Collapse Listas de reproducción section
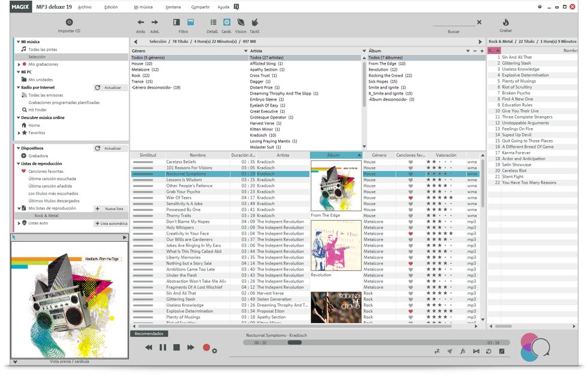 click(18, 163)
